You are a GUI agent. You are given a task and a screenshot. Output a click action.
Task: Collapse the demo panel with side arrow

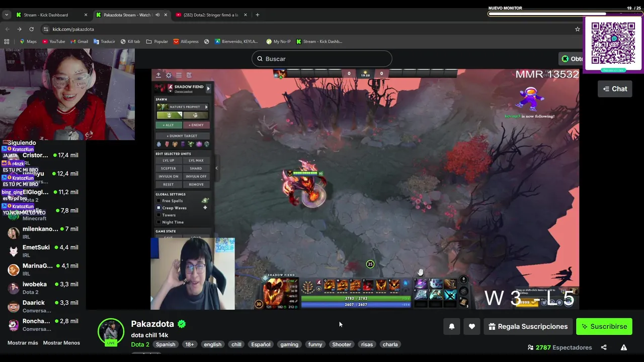tap(216, 168)
